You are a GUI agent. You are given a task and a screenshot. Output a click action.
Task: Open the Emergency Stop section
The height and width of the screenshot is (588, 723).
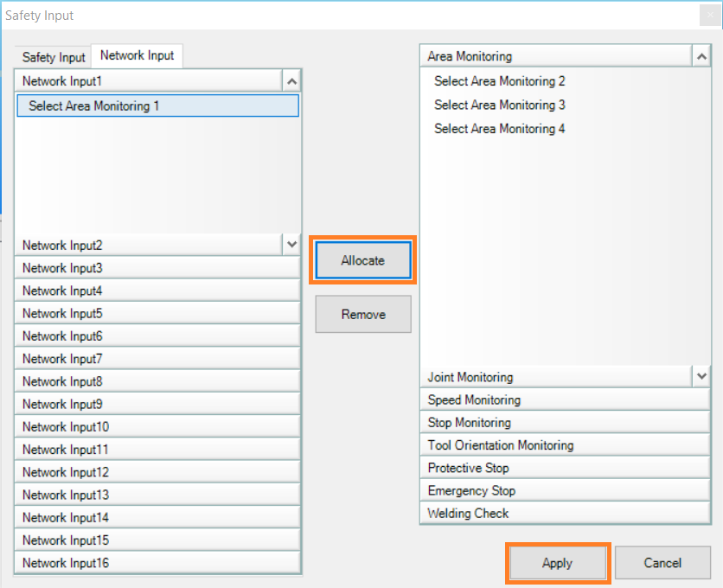tap(565, 490)
